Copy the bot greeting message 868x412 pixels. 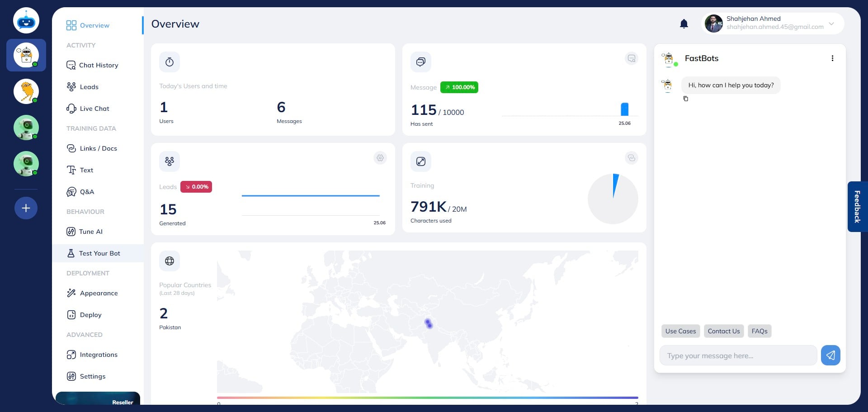pos(686,99)
